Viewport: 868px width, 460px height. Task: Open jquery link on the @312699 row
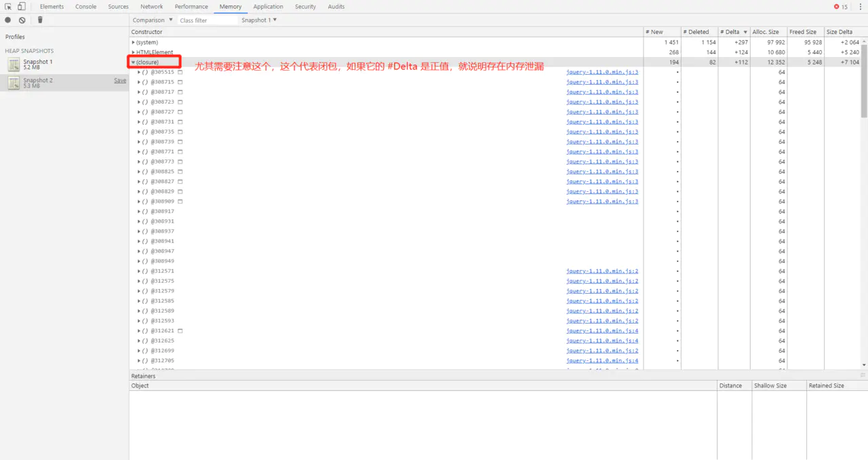point(602,351)
